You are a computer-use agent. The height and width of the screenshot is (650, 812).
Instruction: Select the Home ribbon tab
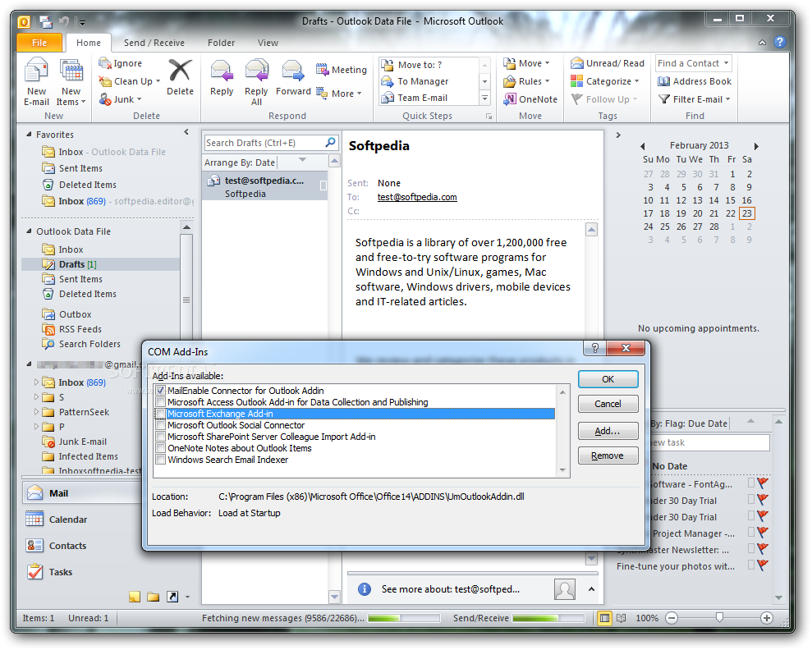pyautogui.click(x=89, y=43)
